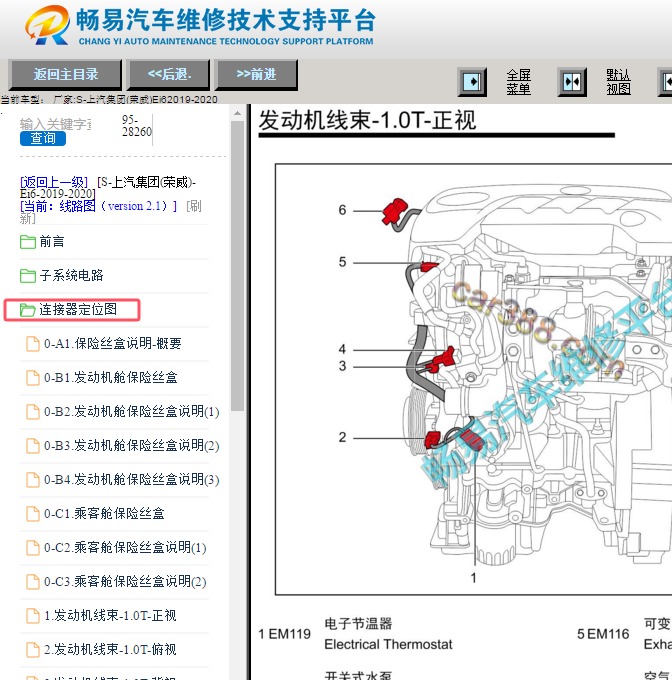Open 2.发动机线束-1.0T-俯视 document
Screen dimensions: 672x680
110,649
